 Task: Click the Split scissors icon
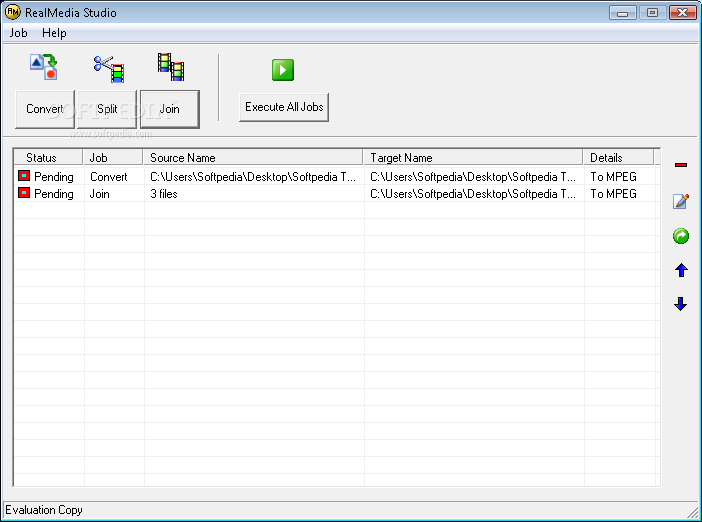coord(109,68)
